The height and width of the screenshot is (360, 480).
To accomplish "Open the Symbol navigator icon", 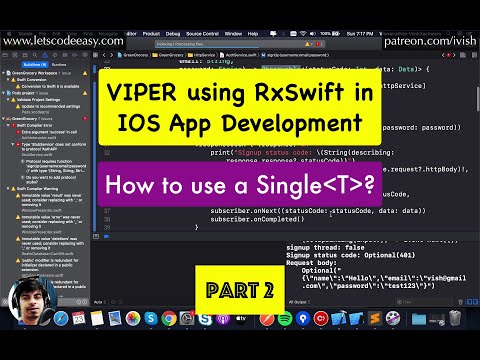I will click(25, 55).
